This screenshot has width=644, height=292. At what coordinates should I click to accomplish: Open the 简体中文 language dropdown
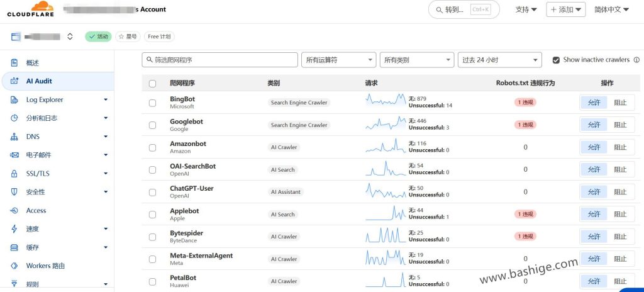[x=611, y=9]
